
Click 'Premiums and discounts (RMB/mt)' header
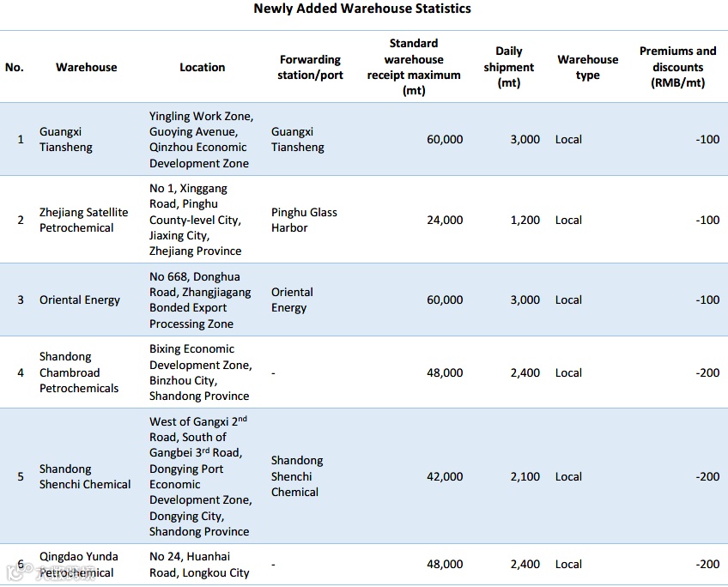[678, 67]
